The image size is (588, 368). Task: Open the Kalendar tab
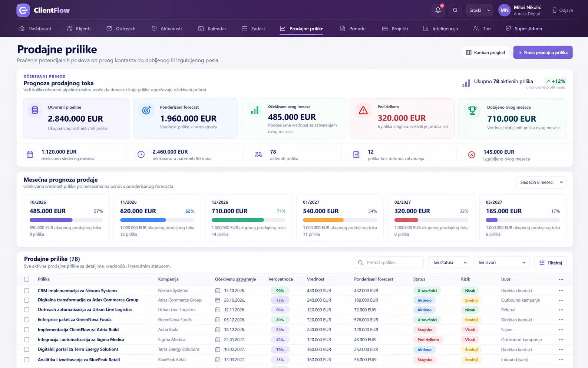tap(212, 29)
